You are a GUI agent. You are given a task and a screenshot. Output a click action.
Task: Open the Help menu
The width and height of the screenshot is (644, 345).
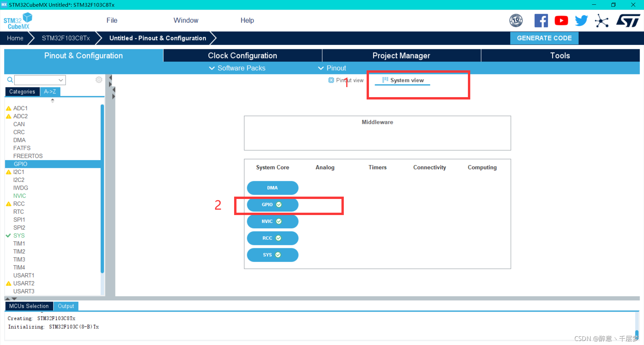point(247,20)
